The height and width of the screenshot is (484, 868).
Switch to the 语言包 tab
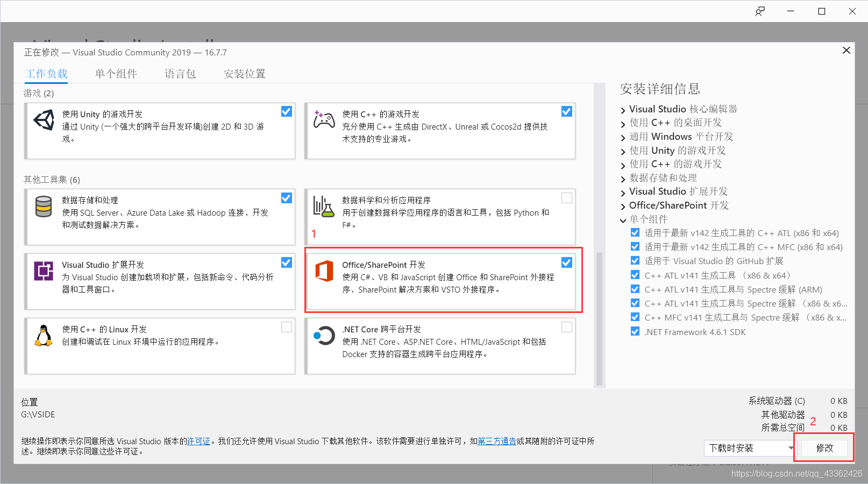click(x=180, y=74)
